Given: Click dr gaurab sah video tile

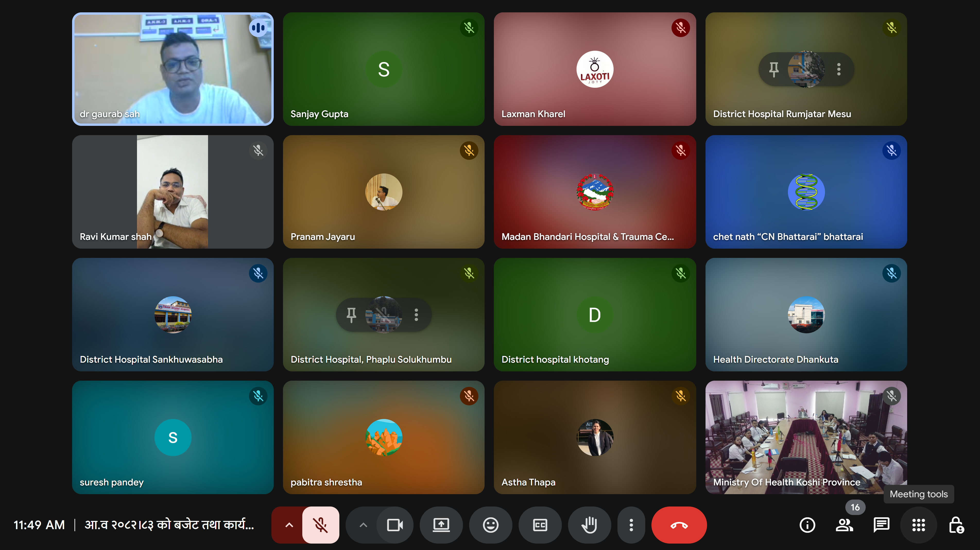Looking at the screenshot, I should pyautogui.click(x=172, y=69).
